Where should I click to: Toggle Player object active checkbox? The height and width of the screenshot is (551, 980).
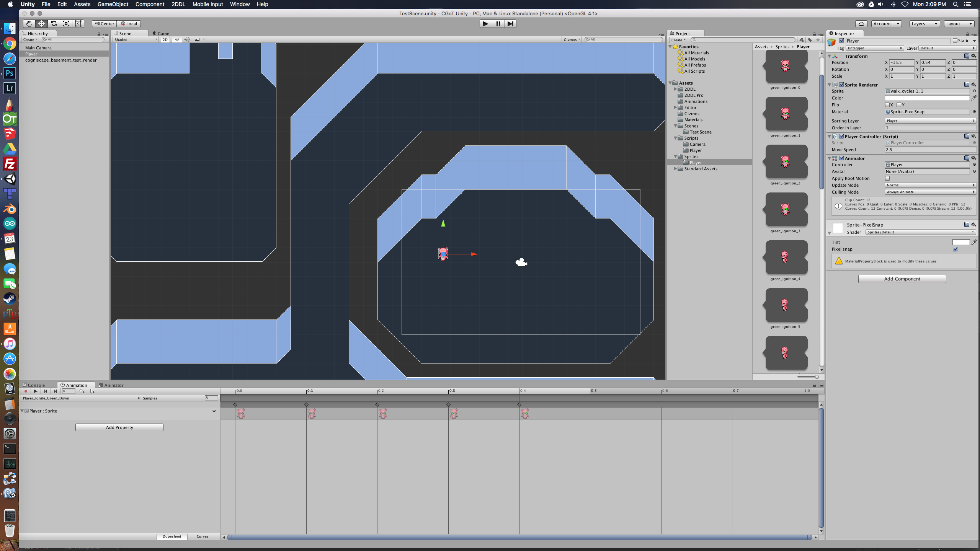point(841,41)
